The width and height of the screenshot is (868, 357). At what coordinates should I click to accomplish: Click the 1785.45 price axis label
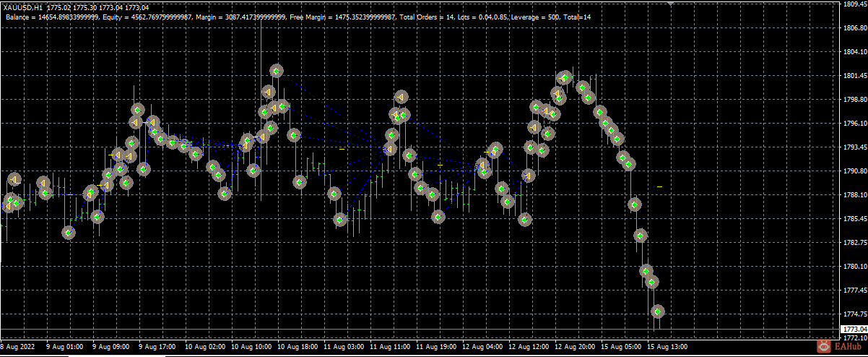click(x=854, y=219)
